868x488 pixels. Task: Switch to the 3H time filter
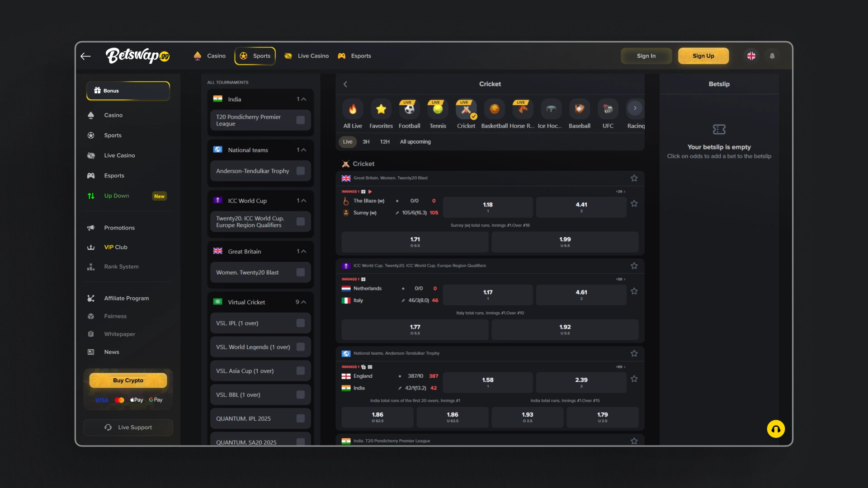click(366, 142)
